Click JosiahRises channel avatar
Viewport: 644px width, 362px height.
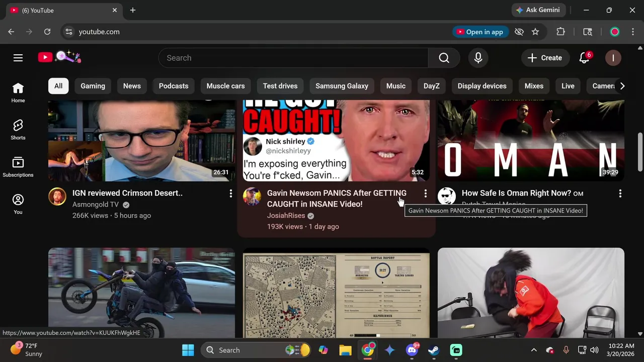(x=252, y=197)
